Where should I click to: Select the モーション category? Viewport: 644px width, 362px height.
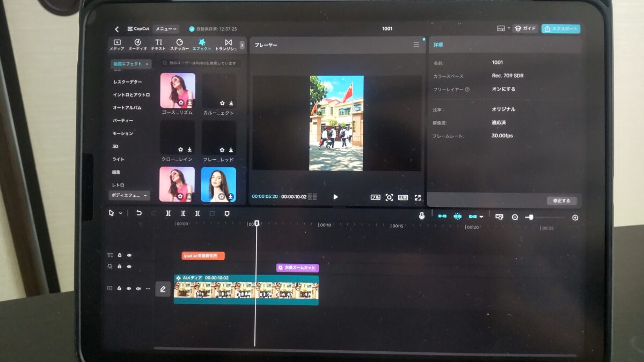coord(122,133)
